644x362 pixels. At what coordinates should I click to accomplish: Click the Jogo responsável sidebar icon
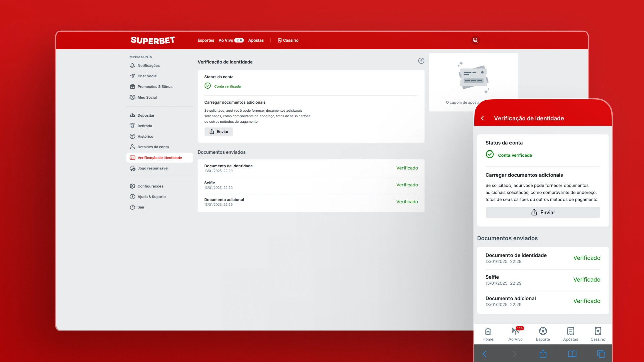point(132,168)
